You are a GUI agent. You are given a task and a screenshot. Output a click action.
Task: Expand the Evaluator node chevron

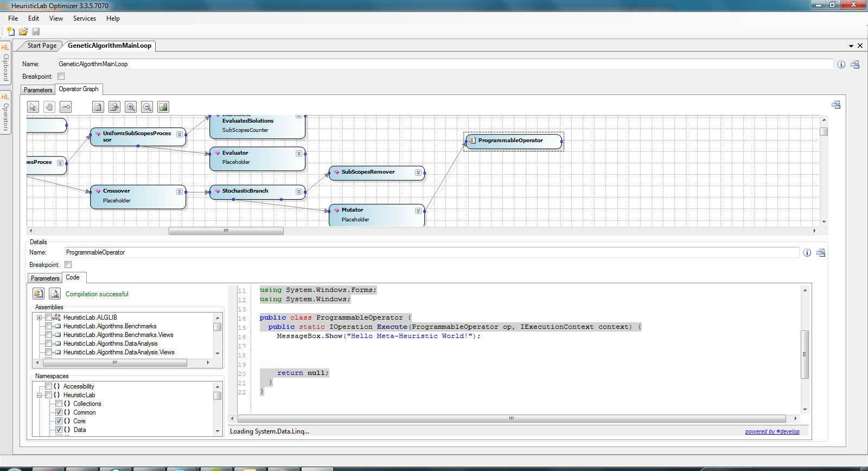pyautogui.click(x=299, y=154)
